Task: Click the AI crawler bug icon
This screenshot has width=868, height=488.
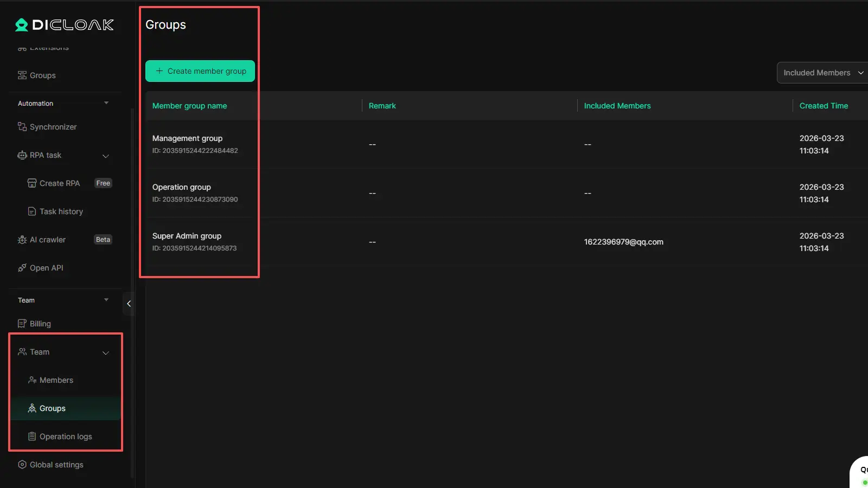Action: pyautogui.click(x=22, y=240)
